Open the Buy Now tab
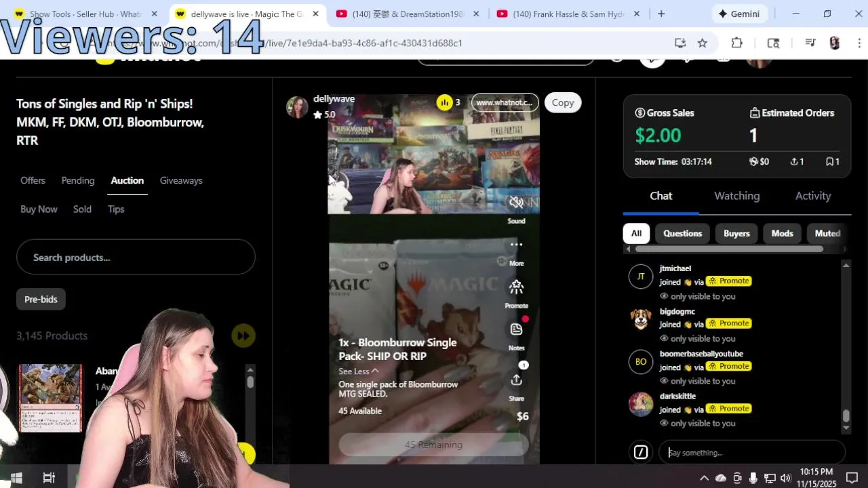 (x=39, y=209)
